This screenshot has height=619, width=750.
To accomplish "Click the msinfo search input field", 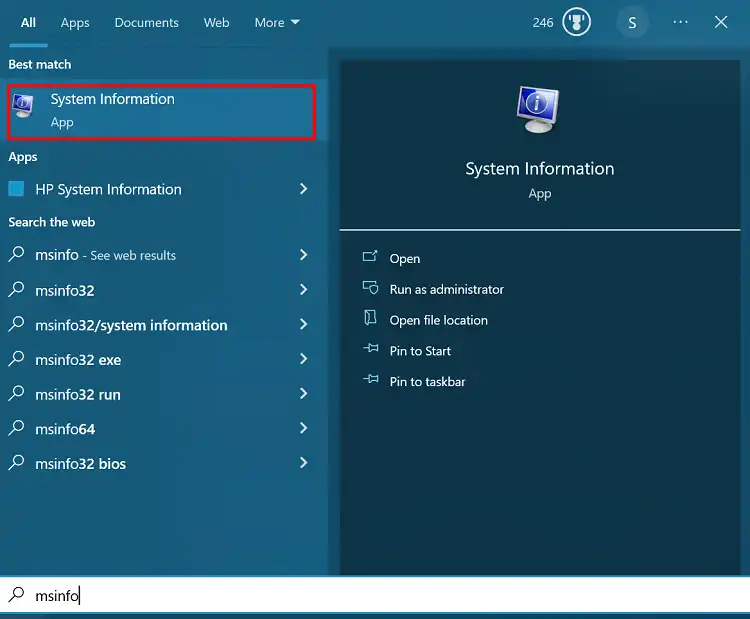I will (x=375, y=595).
